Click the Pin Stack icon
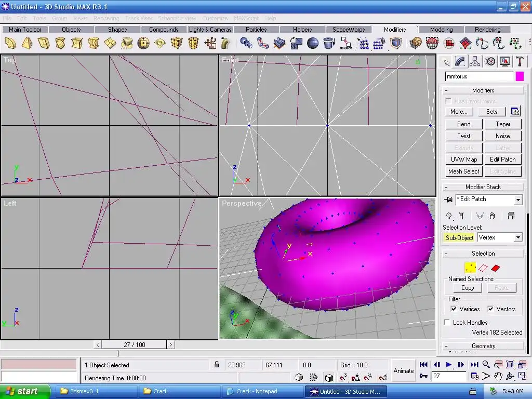 [x=448, y=199]
